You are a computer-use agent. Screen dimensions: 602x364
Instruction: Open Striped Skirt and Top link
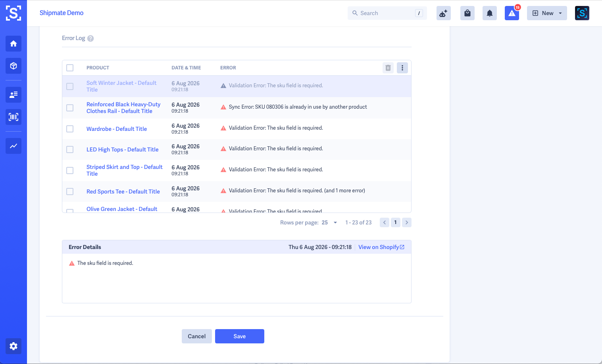tap(125, 171)
